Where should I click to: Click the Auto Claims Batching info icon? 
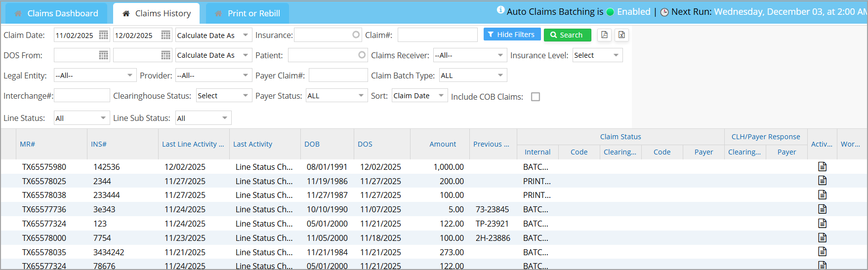click(x=500, y=10)
